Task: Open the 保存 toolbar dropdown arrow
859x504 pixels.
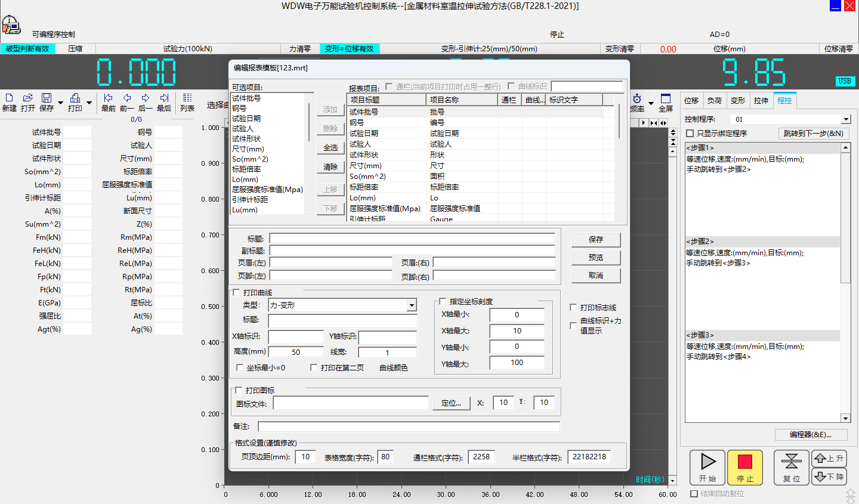Action: click(x=60, y=103)
